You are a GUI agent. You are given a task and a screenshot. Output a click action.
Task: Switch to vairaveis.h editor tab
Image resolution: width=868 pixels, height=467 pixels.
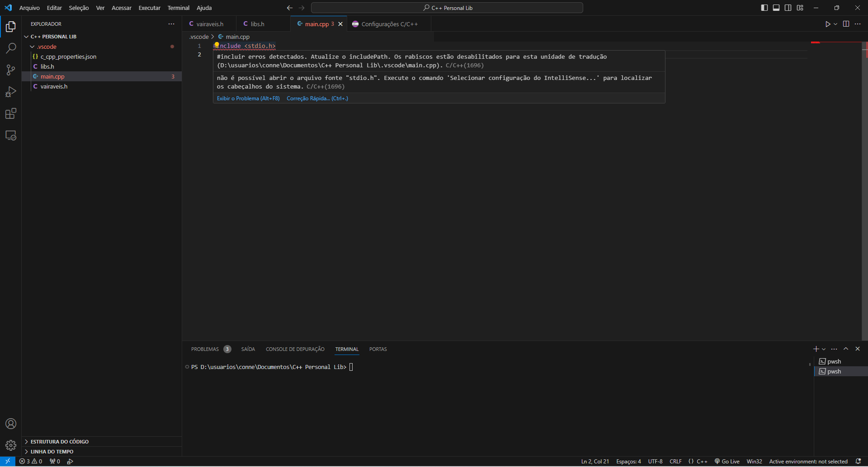click(209, 24)
